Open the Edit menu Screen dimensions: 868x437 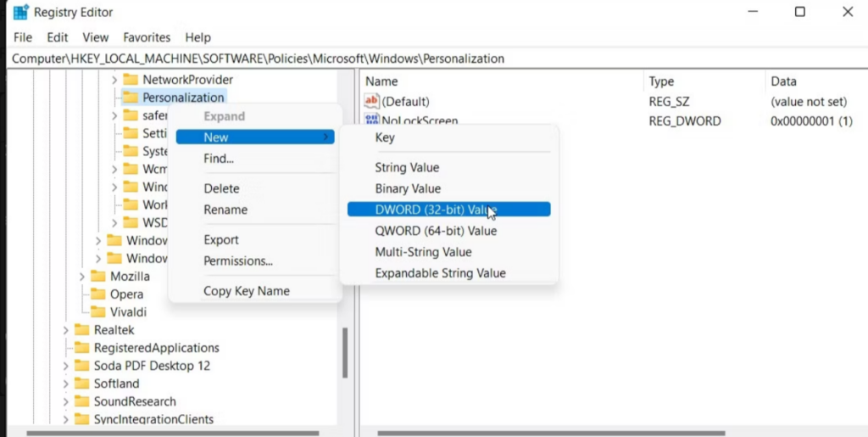coord(58,37)
